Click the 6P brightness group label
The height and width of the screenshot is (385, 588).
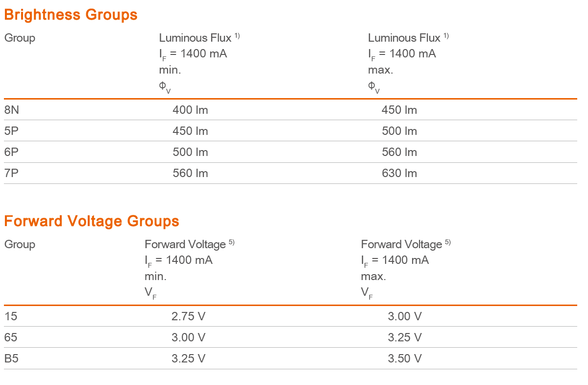(11, 152)
